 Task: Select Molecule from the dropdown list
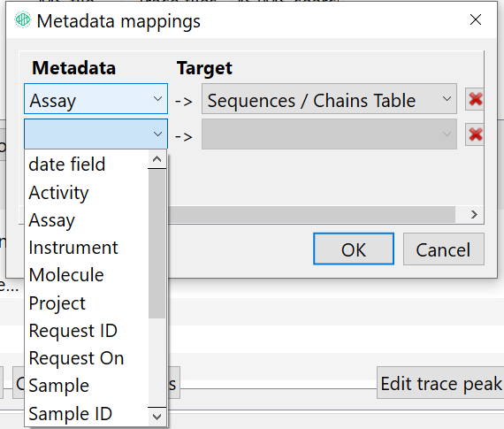66,275
